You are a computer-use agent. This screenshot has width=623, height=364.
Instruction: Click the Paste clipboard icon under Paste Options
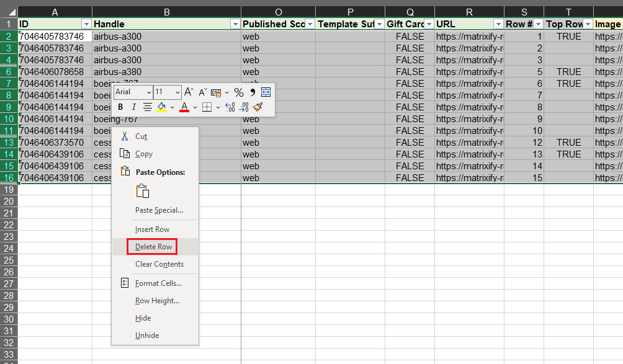(x=143, y=191)
